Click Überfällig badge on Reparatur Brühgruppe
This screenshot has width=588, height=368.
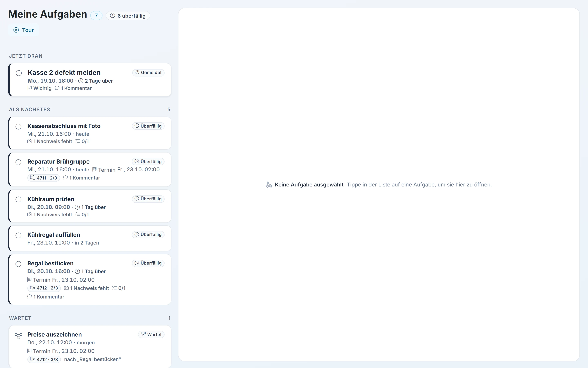coord(148,162)
